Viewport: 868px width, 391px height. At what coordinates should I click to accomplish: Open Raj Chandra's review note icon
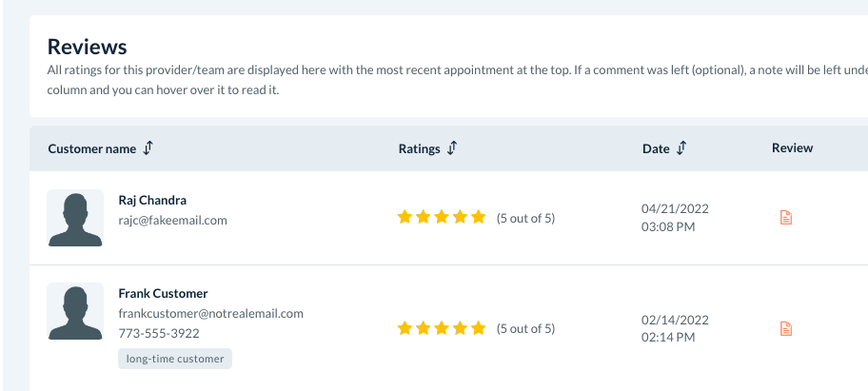[x=786, y=218]
